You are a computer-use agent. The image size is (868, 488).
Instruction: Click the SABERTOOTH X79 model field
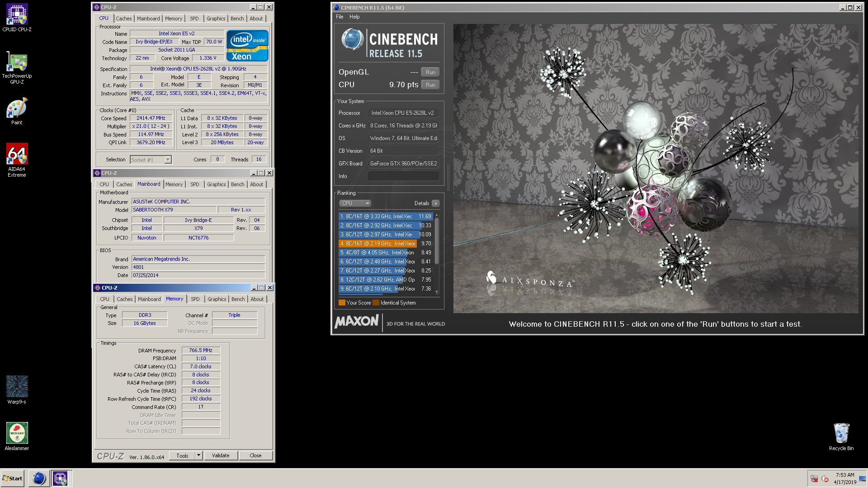(174, 210)
